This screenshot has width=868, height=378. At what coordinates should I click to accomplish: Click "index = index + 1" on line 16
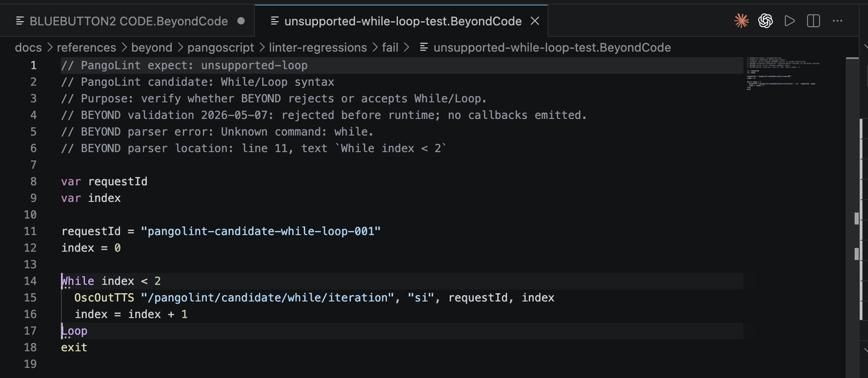[131, 314]
